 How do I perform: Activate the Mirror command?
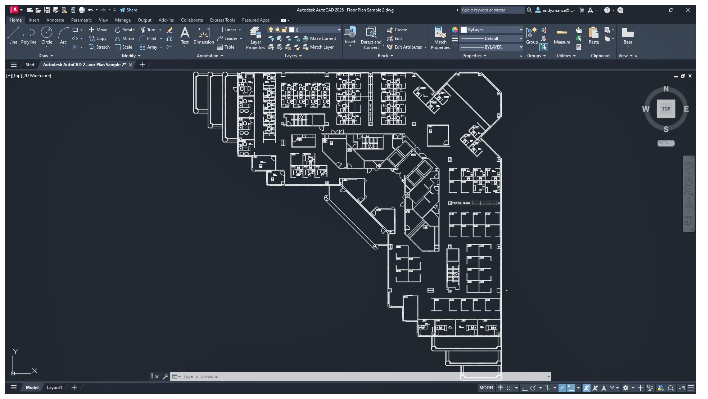coord(125,38)
